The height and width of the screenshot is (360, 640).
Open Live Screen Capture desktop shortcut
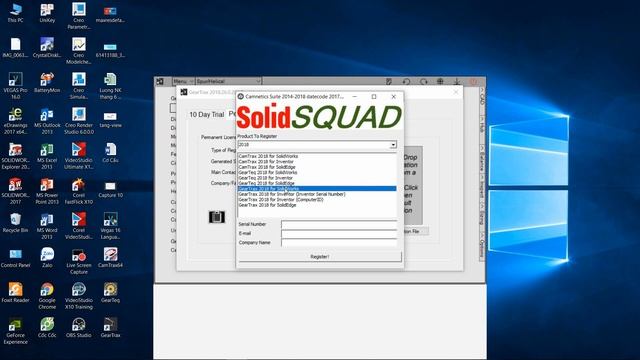(79, 262)
